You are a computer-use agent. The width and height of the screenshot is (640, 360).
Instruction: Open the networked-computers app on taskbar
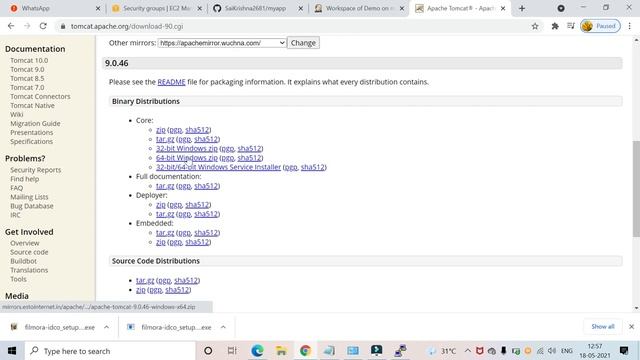pyautogui.click(x=400, y=351)
